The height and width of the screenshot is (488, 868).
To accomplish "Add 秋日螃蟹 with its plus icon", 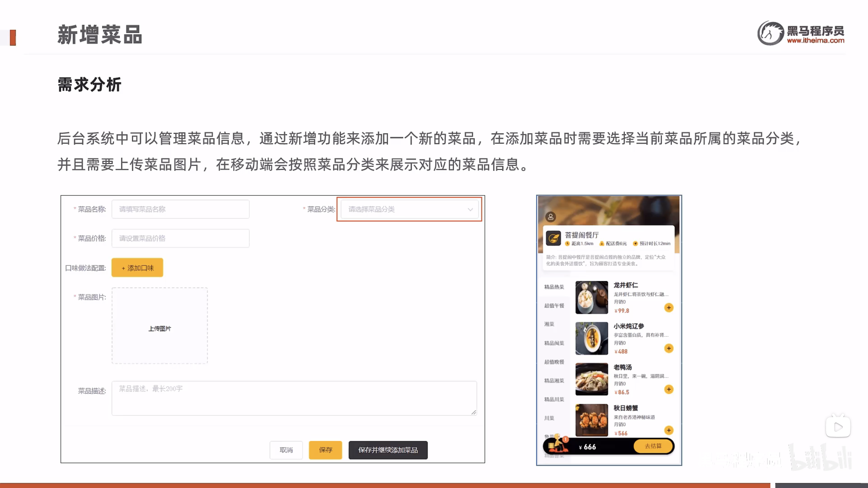I will pos(669,430).
